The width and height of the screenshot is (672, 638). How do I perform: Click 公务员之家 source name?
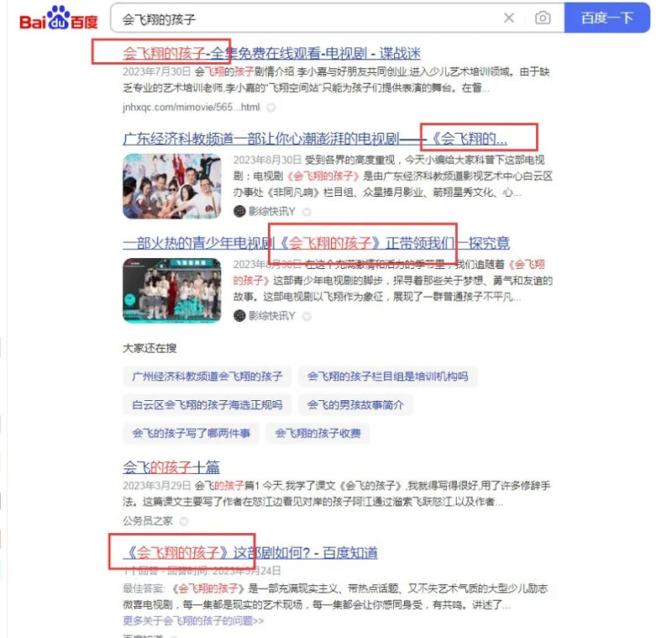pyautogui.click(x=148, y=521)
